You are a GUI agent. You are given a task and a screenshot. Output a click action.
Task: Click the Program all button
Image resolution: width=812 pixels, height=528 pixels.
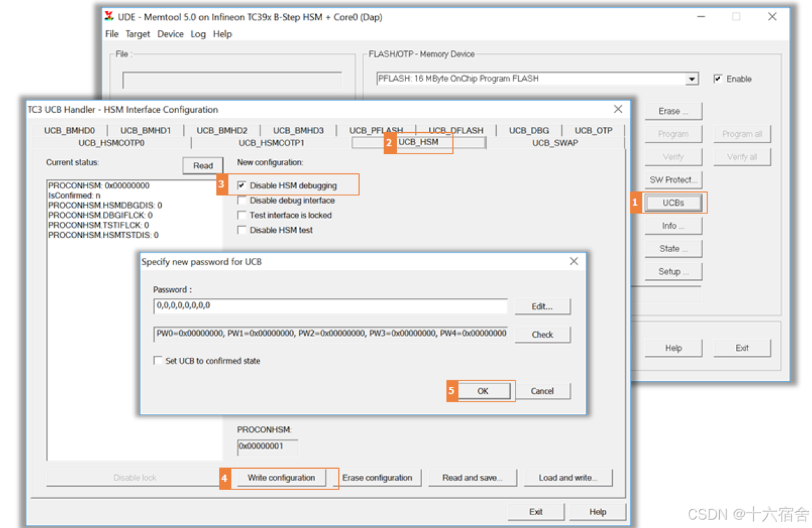coord(742,134)
